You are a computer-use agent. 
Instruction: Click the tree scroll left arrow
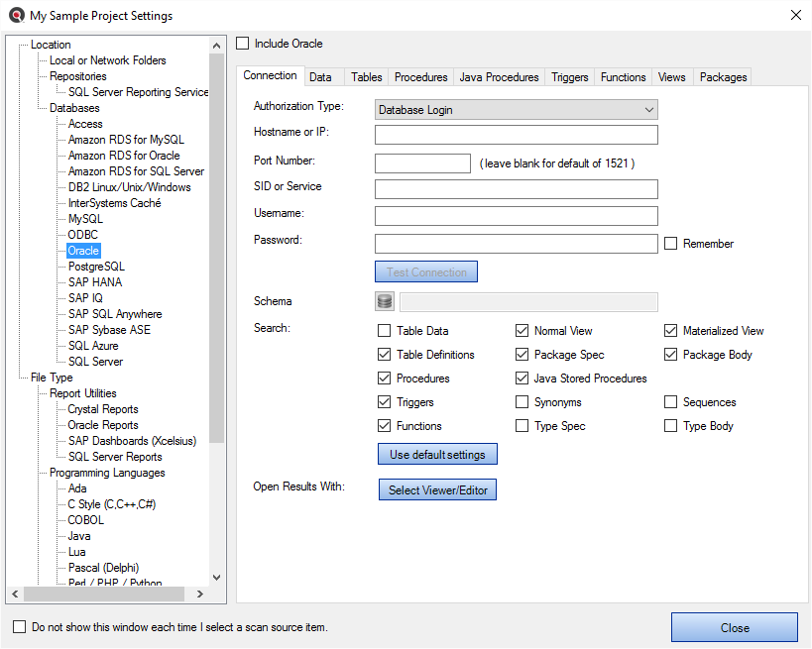[15, 594]
